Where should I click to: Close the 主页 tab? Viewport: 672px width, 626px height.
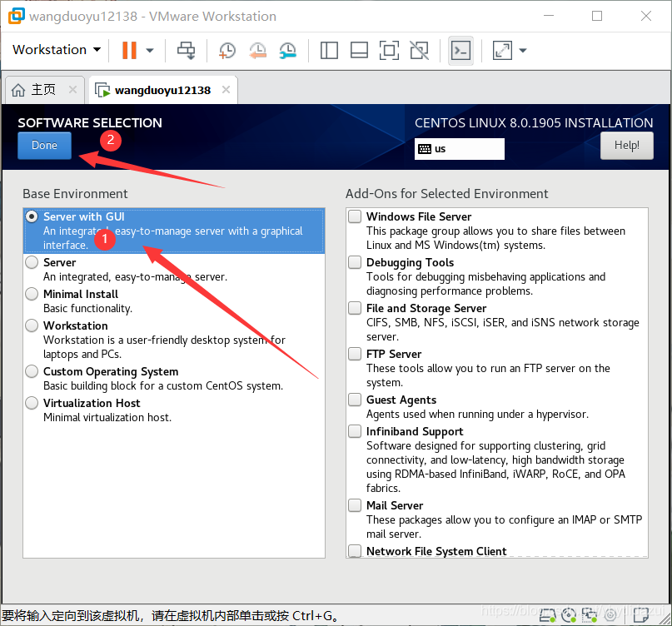(72, 90)
